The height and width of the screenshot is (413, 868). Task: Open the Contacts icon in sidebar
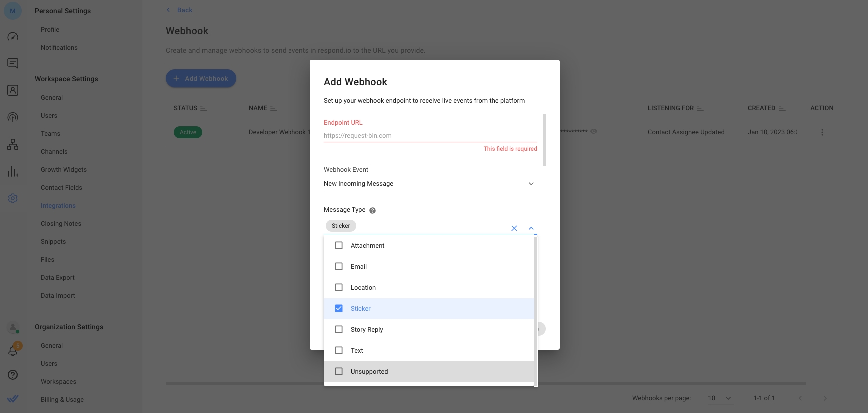point(13,90)
